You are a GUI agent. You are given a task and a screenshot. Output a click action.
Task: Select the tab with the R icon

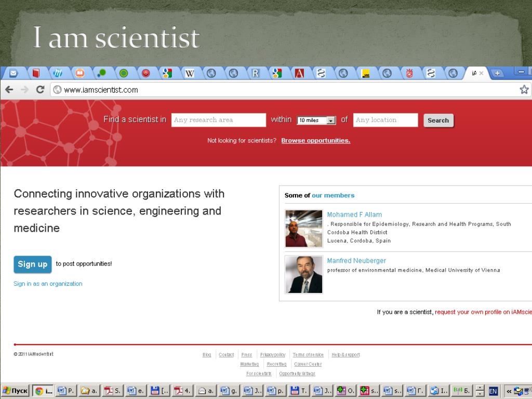pos(255,73)
